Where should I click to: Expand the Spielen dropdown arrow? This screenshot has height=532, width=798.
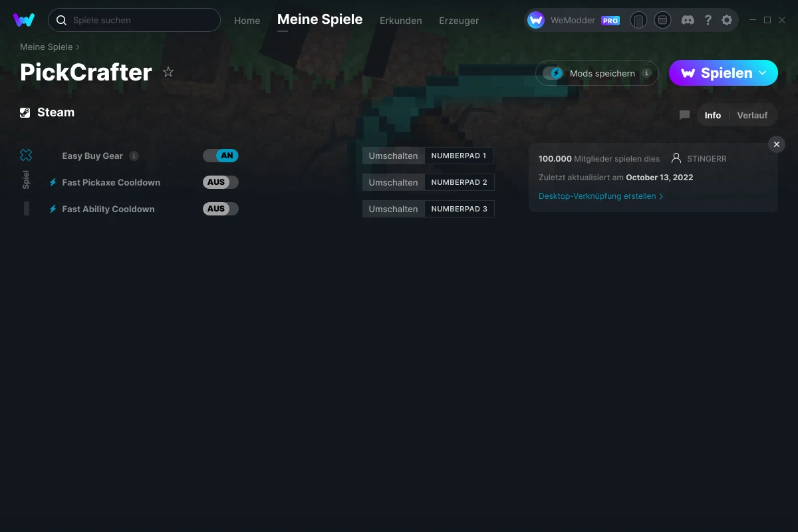click(763, 72)
